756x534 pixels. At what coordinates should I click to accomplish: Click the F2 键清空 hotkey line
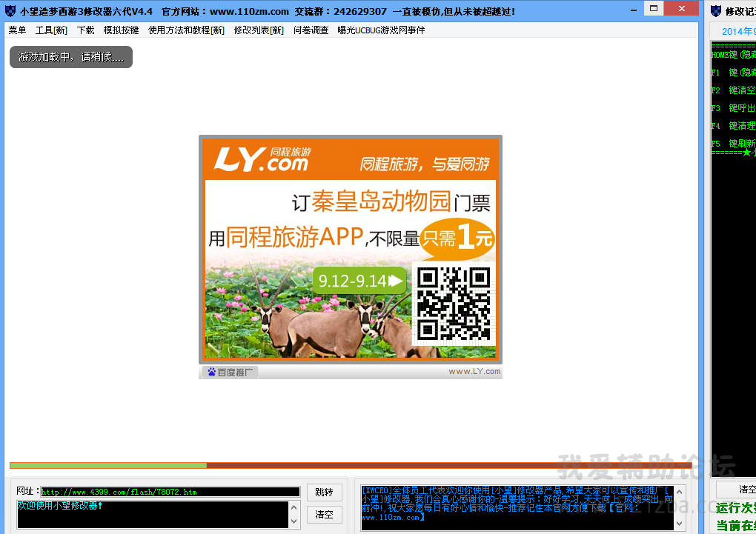click(x=733, y=90)
